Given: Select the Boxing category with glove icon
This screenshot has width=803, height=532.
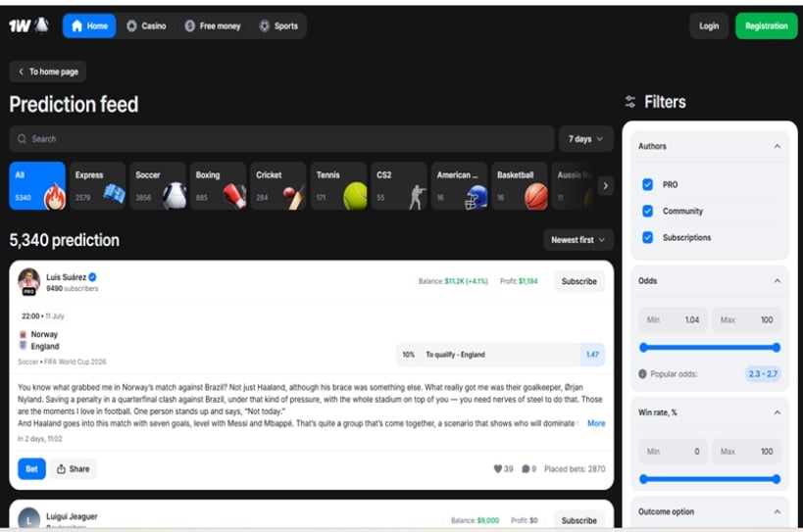Looking at the screenshot, I should [219, 186].
